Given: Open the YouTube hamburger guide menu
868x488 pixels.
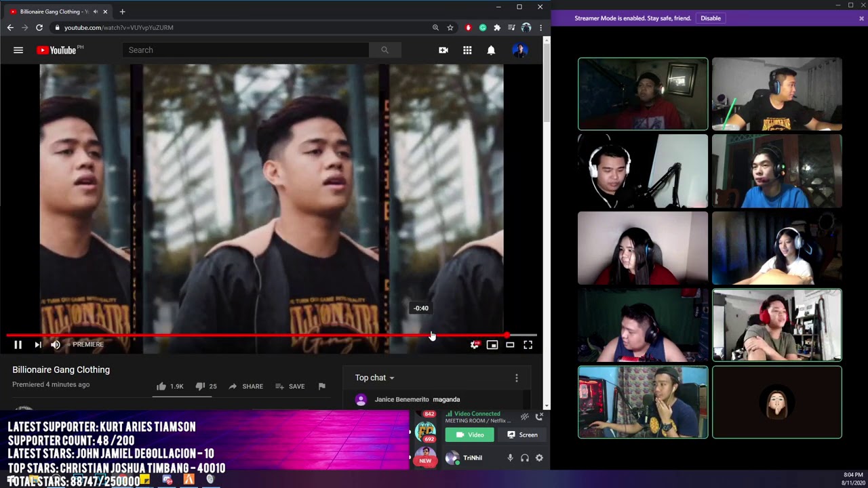Looking at the screenshot, I should pyautogui.click(x=18, y=50).
